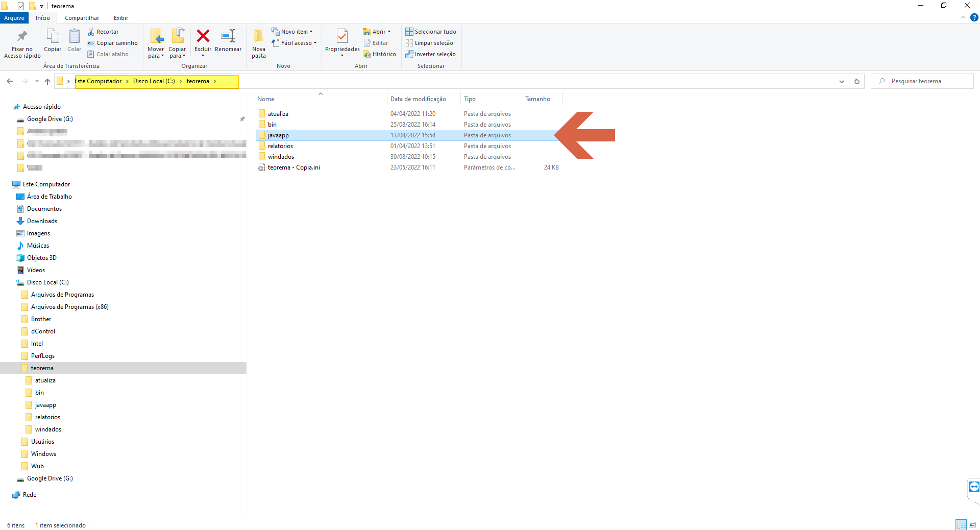Expand the address bar history dropdown
This screenshot has height=530, width=980.
(841, 82)
